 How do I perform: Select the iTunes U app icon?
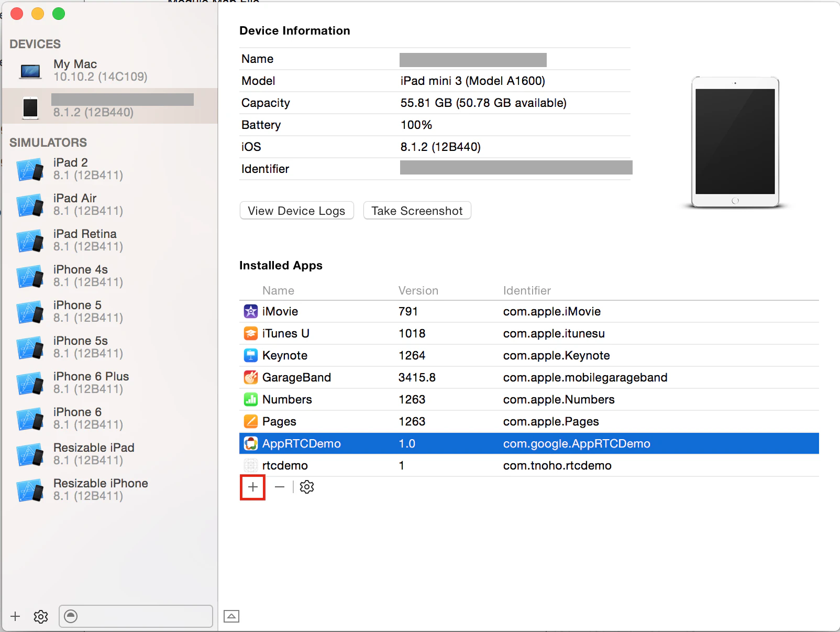pyautogui.click(x=251, y=333)
